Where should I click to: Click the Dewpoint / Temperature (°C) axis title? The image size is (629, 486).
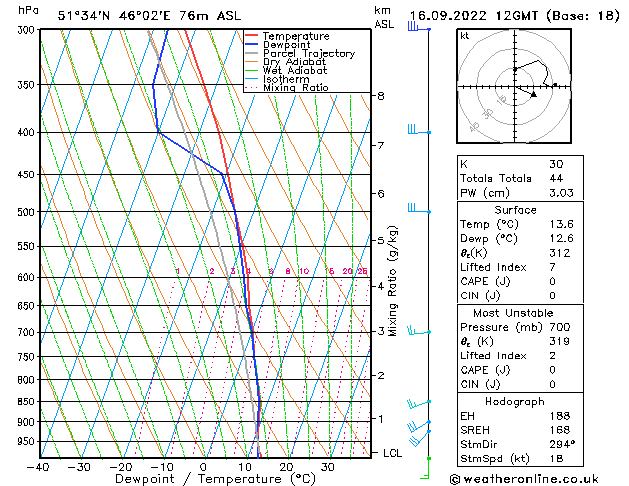pyautogui.click(x=215, y=479)
